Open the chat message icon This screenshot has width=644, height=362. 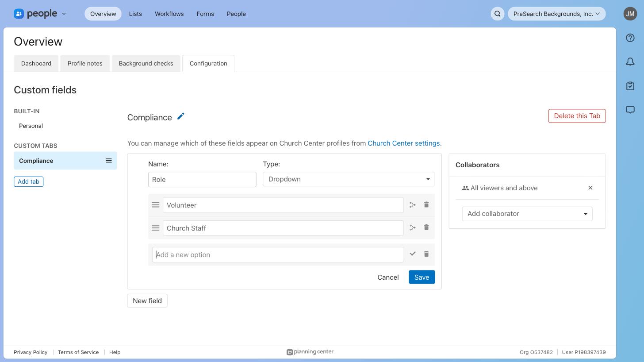(x=630, y=110)
